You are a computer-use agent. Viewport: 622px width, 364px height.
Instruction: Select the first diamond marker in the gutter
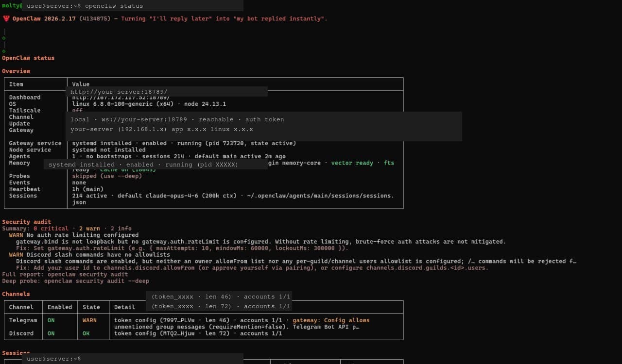(3, 38)
